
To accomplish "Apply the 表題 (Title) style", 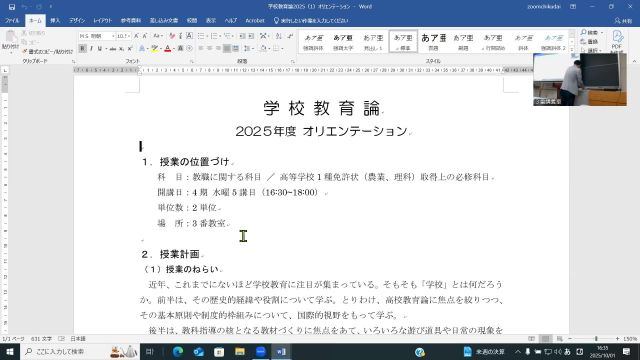I will tap(433, 41).
